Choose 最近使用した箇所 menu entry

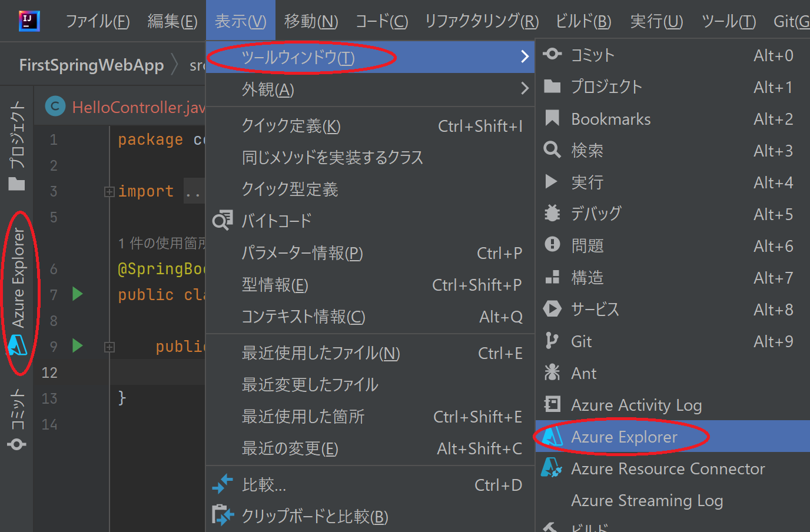point(370,417)
